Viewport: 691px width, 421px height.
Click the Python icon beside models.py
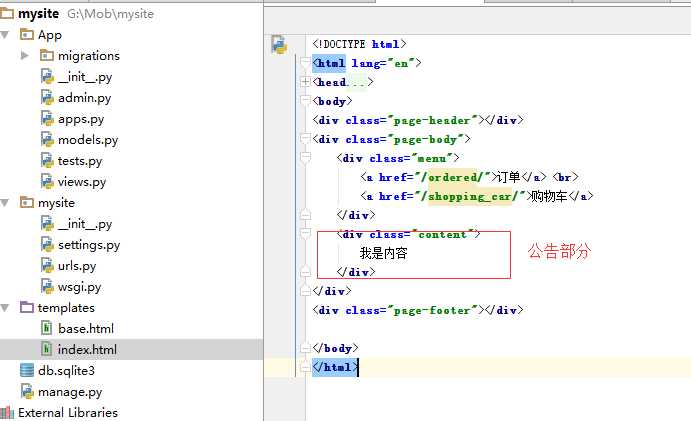47,140
